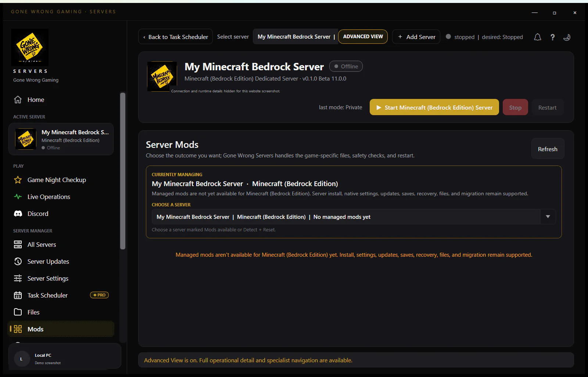Click the orange managed mods unavailable notice
Image resolution: width=588 pixels, height=377 pixels.
coord(354,255)
